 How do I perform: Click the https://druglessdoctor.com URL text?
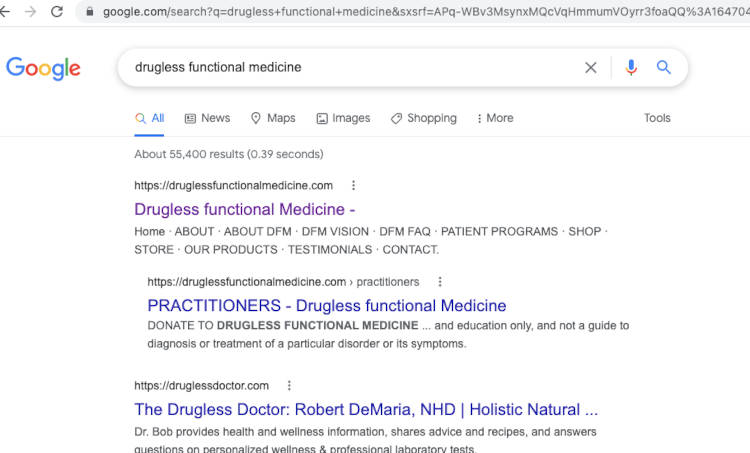click(x=201, y=386)
